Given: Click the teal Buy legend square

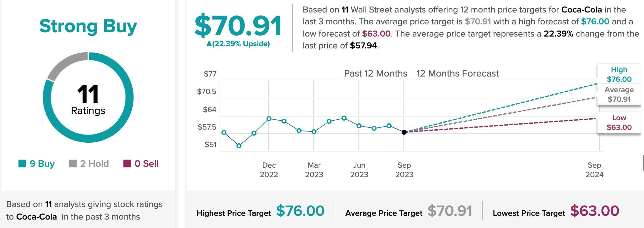Looking at the screenshot, I should [x=22, y=163].
